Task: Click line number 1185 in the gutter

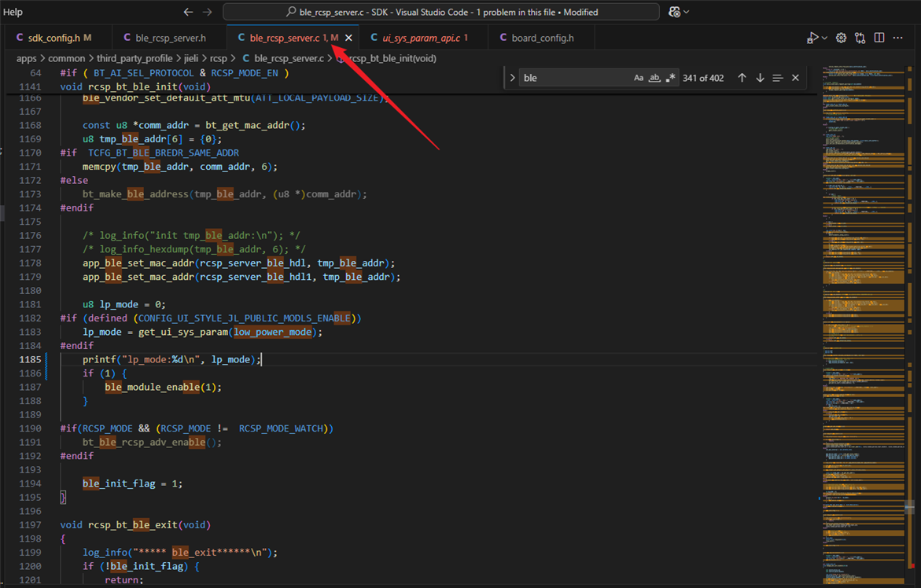Action: pos(30,360)
